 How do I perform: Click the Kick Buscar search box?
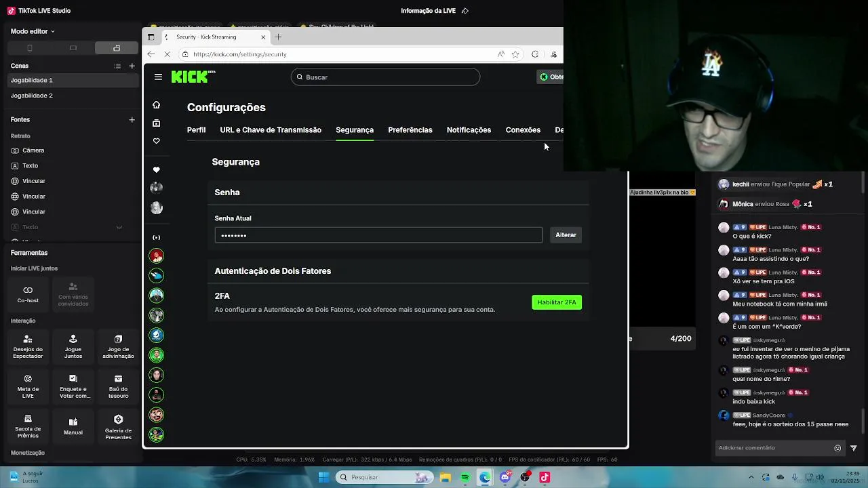pyautogui.click(x=385, y=77)
